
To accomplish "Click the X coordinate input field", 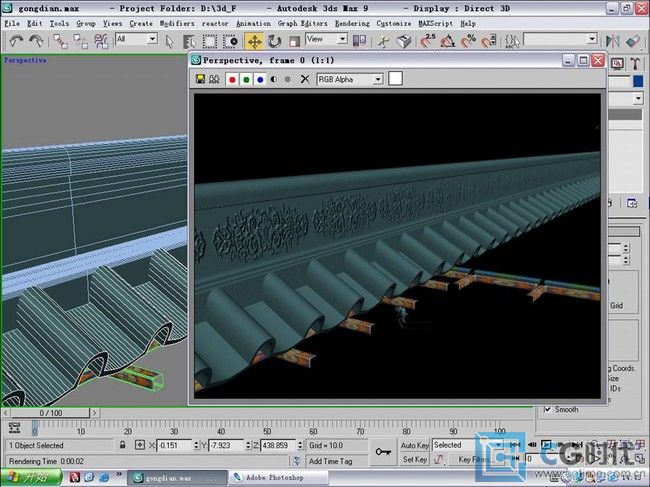I will click(x=175, y=445).
